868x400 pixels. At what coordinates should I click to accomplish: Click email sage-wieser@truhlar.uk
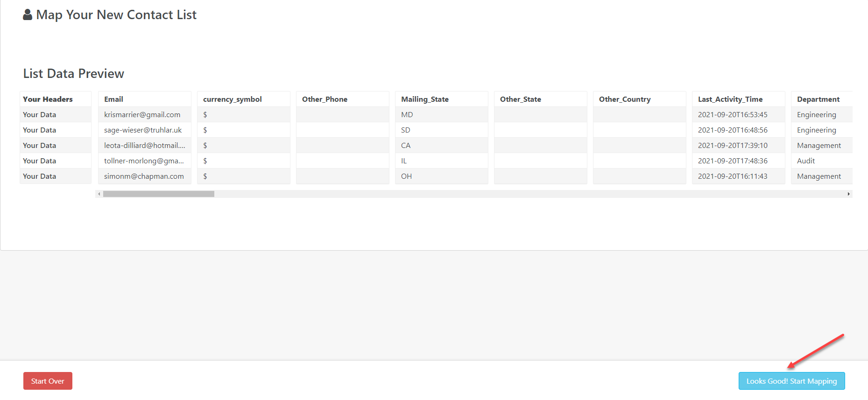143,130
